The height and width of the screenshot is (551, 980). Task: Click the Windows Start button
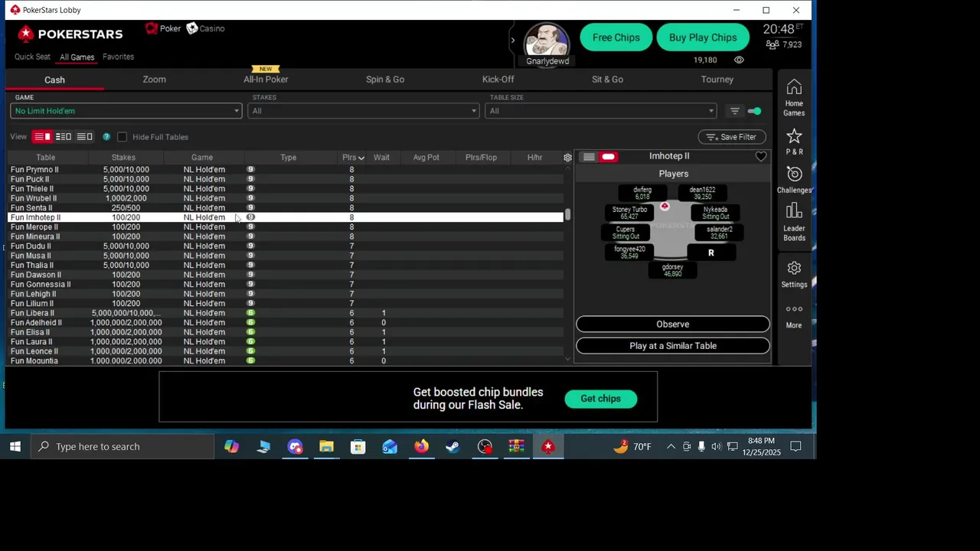[15, 446]
